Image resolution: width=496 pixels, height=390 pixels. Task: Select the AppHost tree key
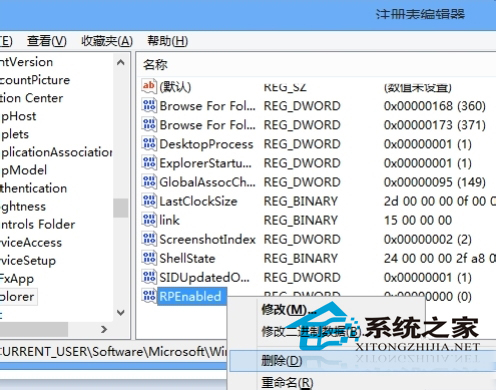click(x=18, y=116)
